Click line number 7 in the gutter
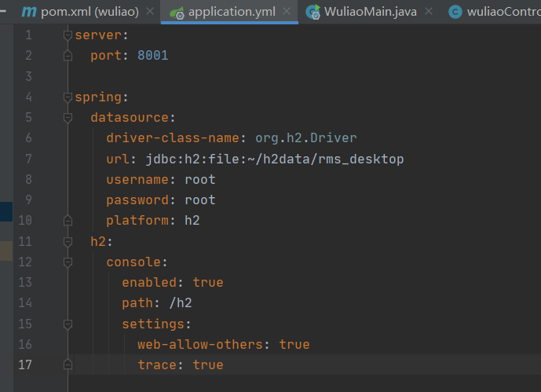Viewport: 541px width, 392px height. (28, 159)
